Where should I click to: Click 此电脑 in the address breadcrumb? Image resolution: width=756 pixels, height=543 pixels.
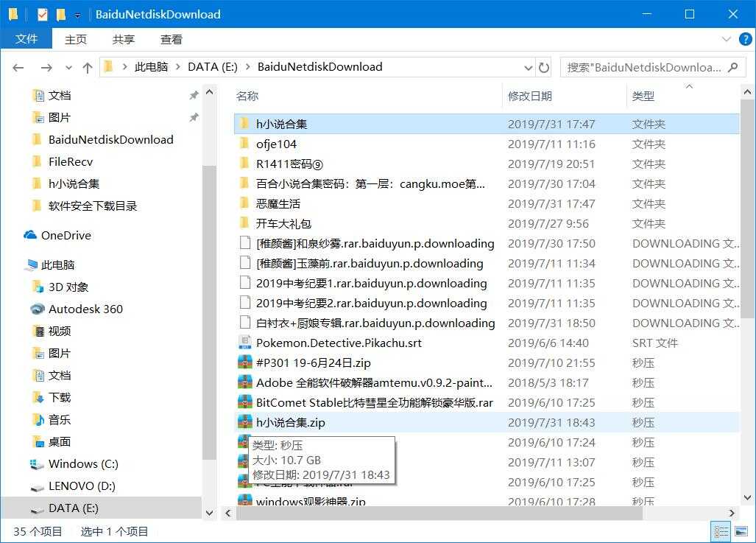click(x=152, y=66)
